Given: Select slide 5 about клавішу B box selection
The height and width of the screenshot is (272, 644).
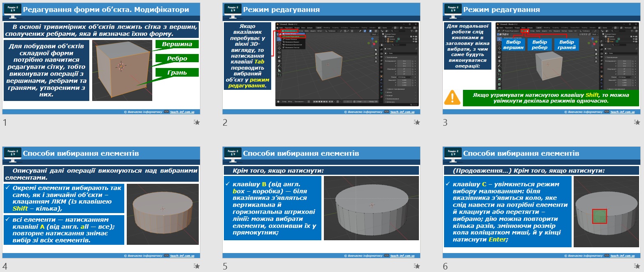Looking at the screenshot, I should (x=321, y=202).
